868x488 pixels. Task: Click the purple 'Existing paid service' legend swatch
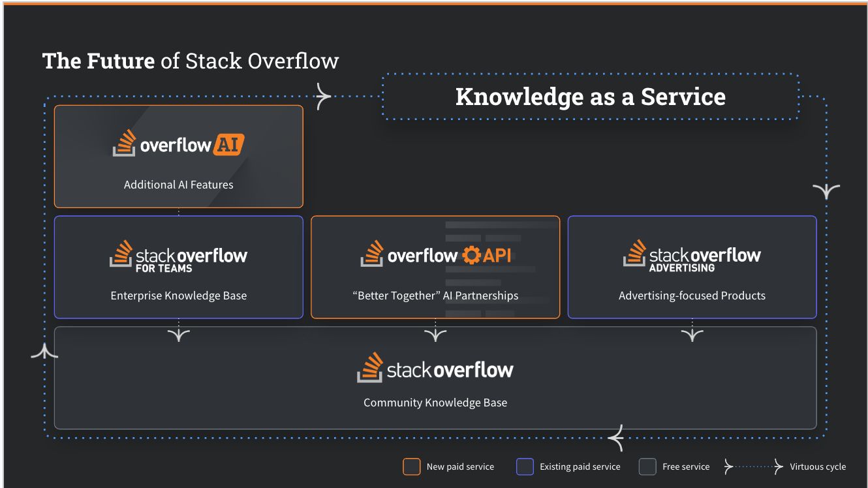pyautogui.click(x=525, y=466)
